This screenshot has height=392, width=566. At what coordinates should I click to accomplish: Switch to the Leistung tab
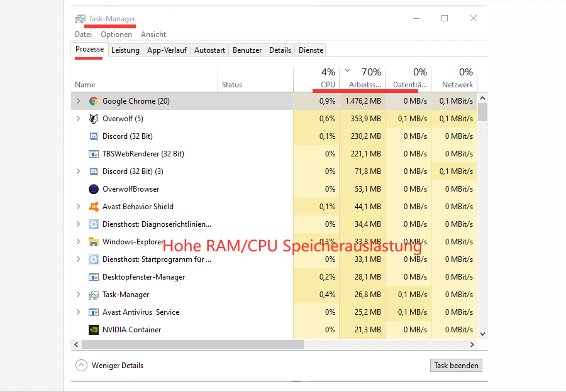[x=125, y=50]
